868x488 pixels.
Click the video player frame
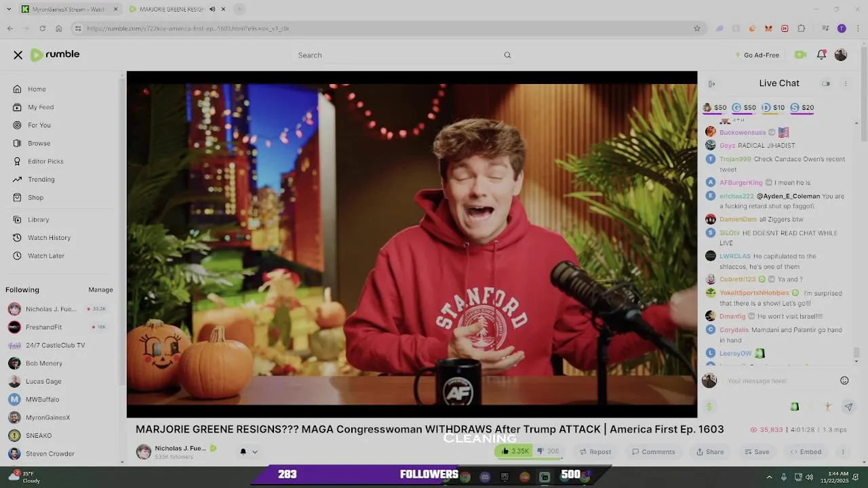pos(412,244)
